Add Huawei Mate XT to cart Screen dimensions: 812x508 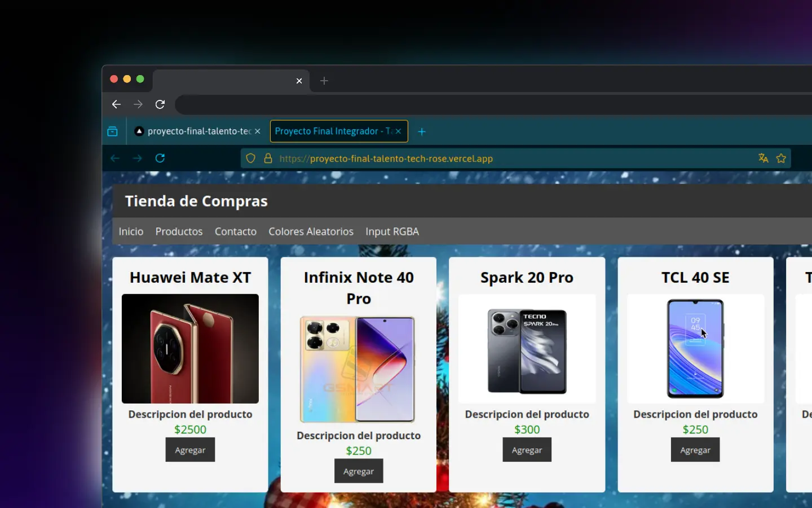(x=190, y=450)
